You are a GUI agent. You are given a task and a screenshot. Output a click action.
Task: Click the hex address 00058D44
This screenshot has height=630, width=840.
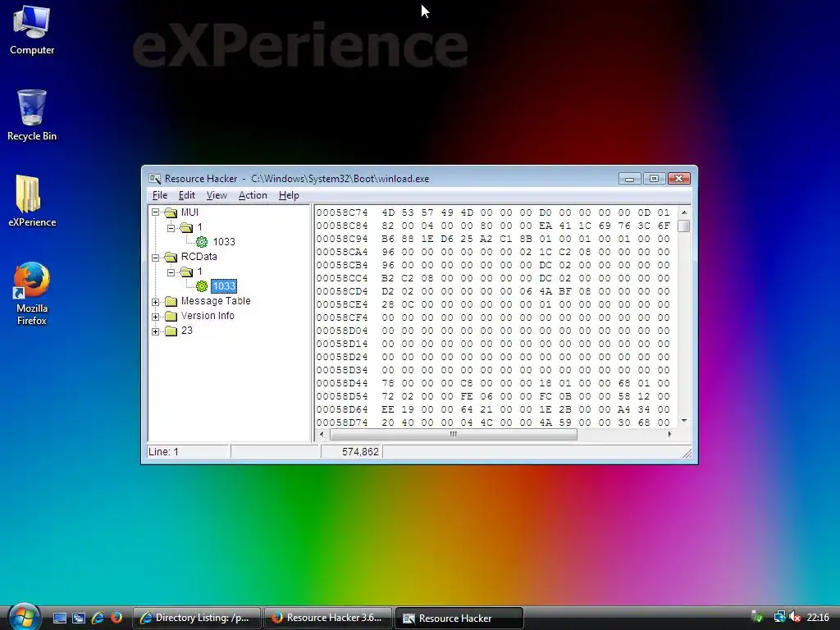[342, 383]
